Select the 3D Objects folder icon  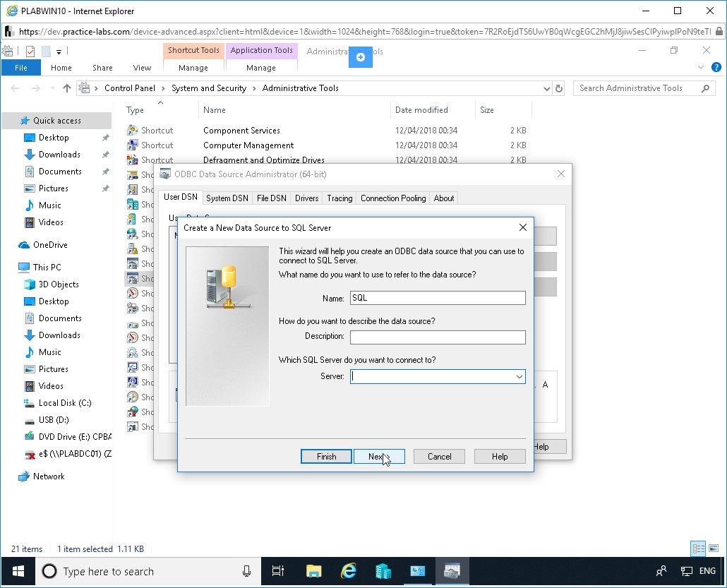pyautogui.click(x=30, y=284)
